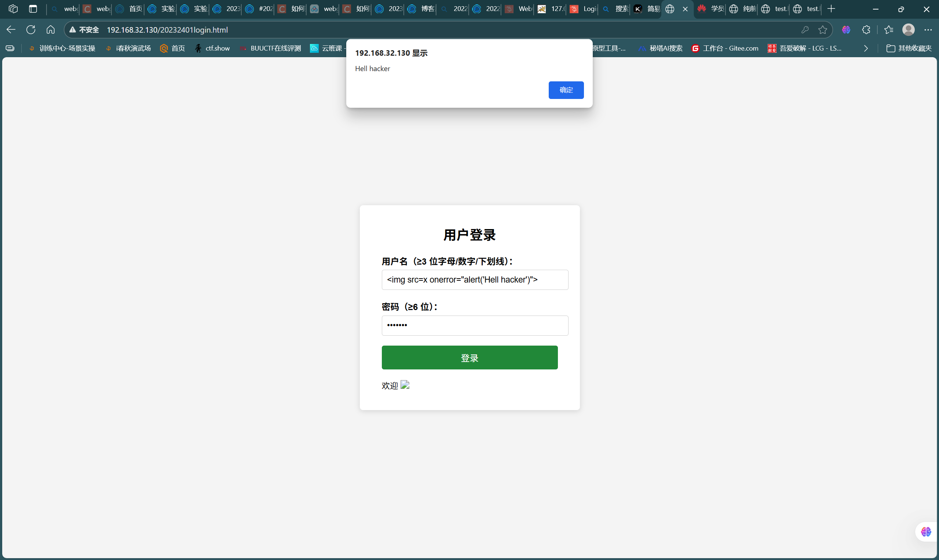
Task: Expand the hidden bookmarks chevron
Action: coord(866,48)
